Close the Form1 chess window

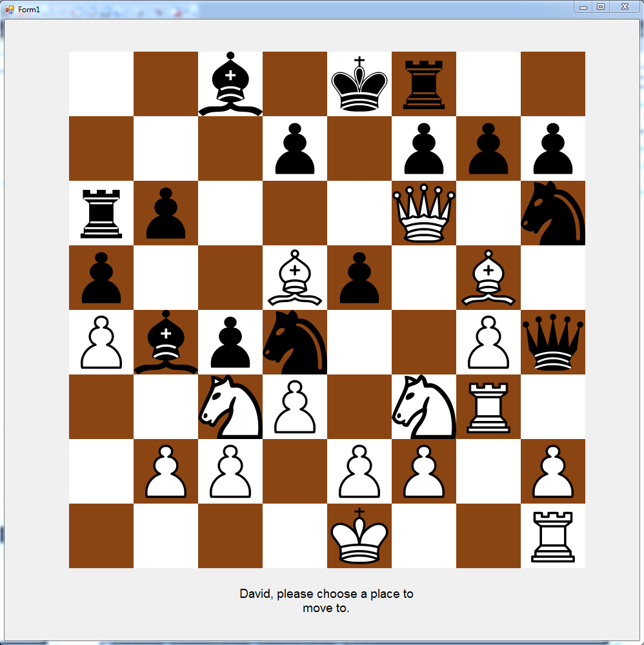(x=625, y=6)
